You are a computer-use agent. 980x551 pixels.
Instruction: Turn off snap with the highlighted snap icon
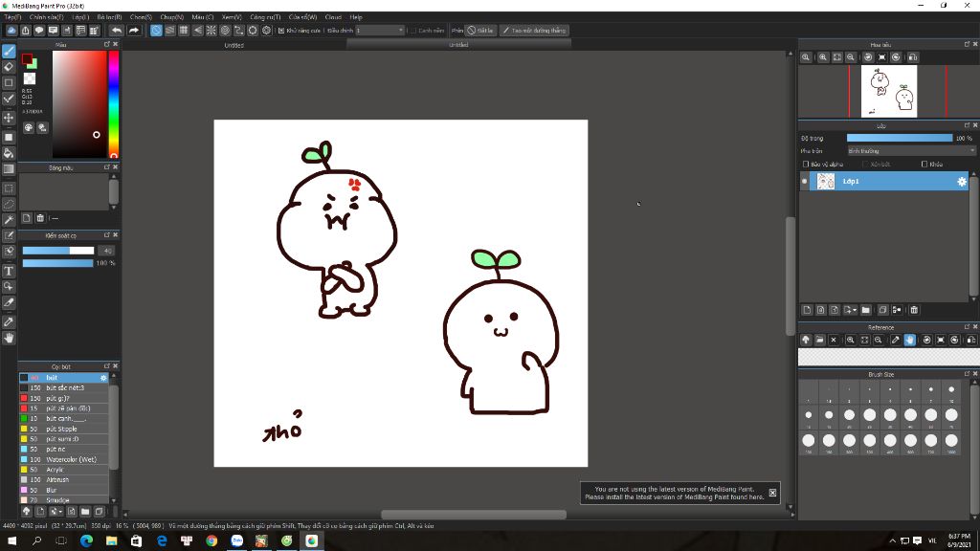click(x=156, y=30)
